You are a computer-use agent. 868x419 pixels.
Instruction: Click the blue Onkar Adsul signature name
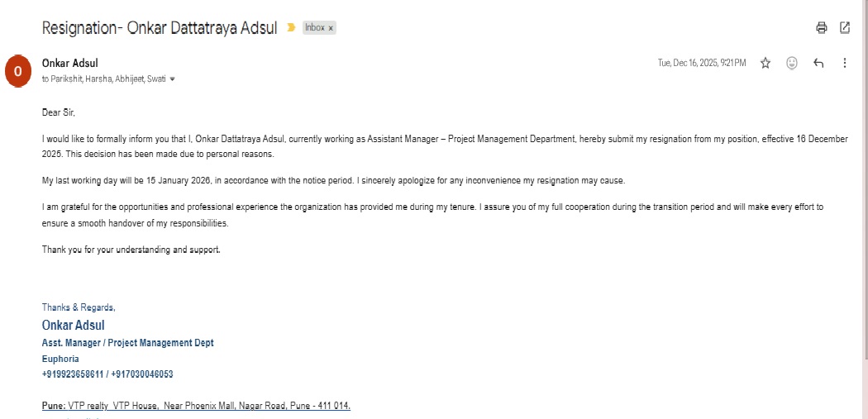coord(74,325)
